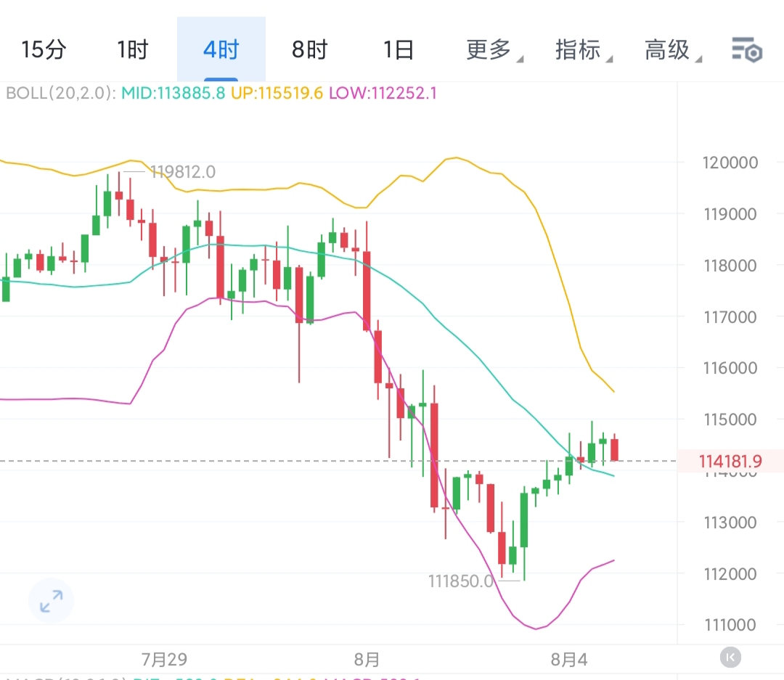Tap the current price tag 114181.9
784x680 pixels.
pyautogui.click(x=730, y=461)
